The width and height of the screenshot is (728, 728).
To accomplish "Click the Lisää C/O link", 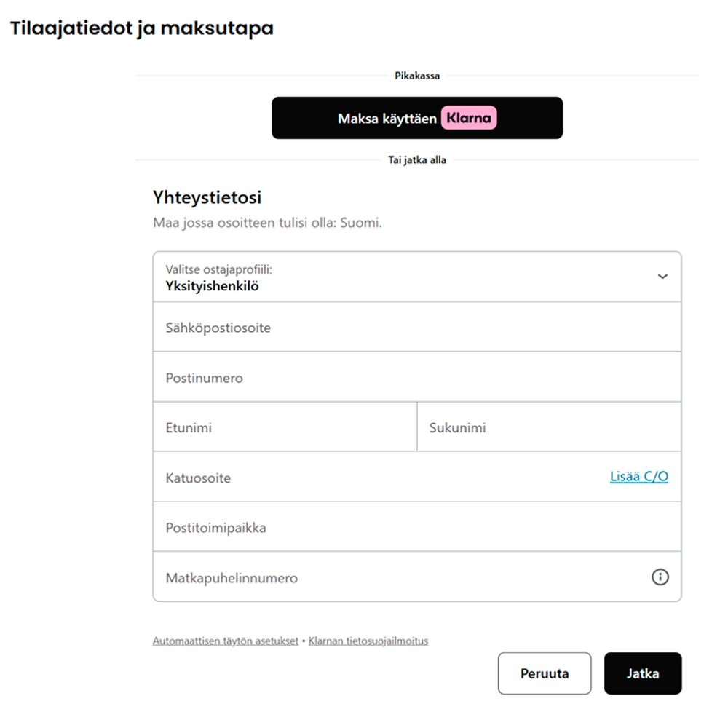I will click(638, 477).
